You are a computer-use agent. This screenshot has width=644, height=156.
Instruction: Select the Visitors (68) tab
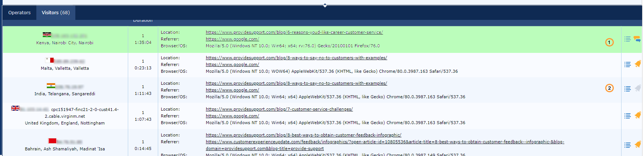(56, 13)
